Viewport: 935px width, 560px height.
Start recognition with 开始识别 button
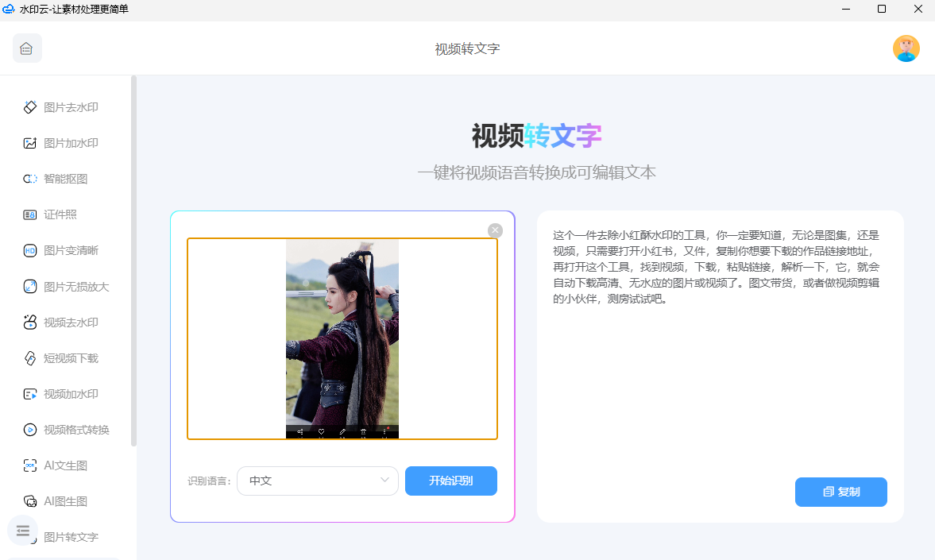pos(450,481)
